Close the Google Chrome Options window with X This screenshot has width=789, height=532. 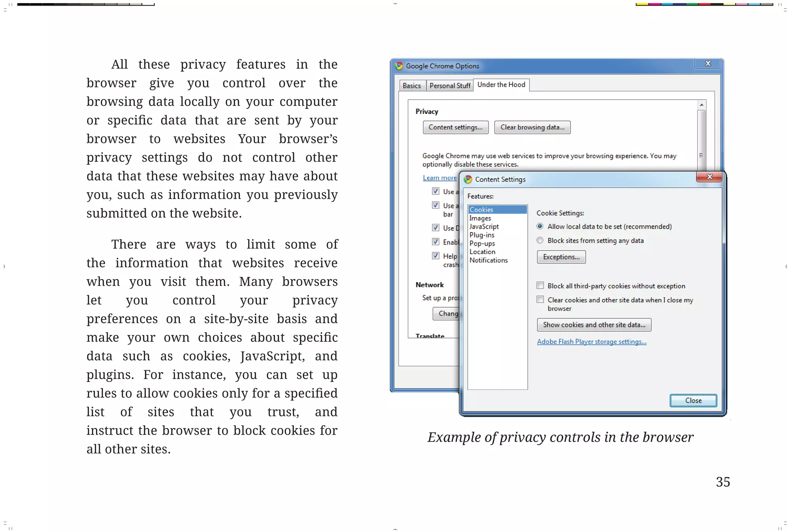point(708,64)
